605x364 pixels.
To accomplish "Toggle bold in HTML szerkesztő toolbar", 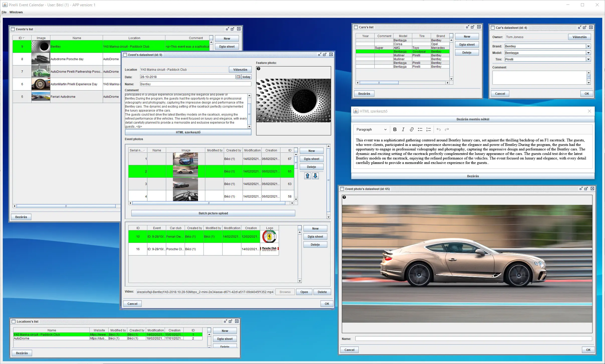I will click(x=395, y=129).
